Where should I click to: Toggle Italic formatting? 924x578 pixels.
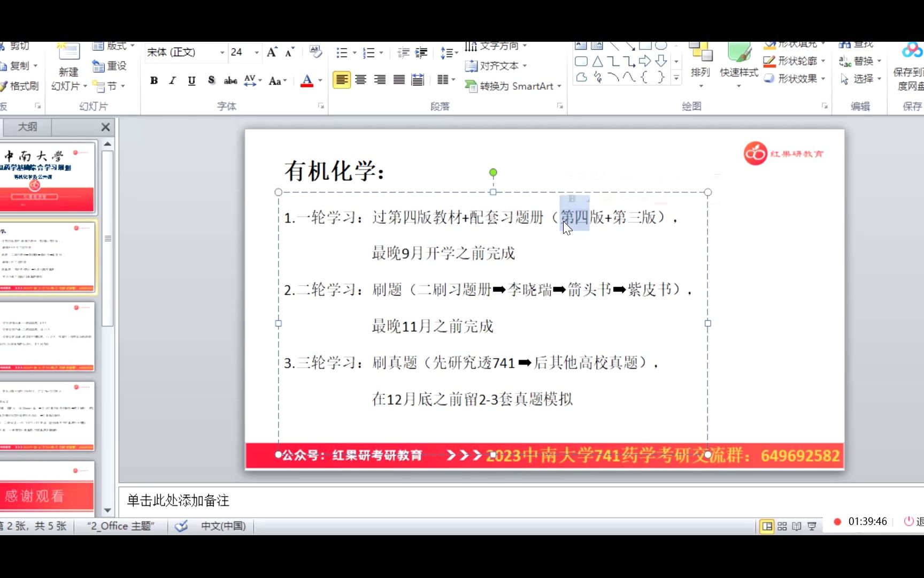click(172, 80)
